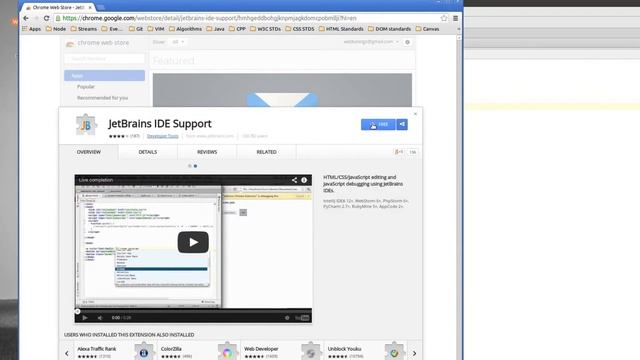Click the video progress bar

tap(193, 311)
